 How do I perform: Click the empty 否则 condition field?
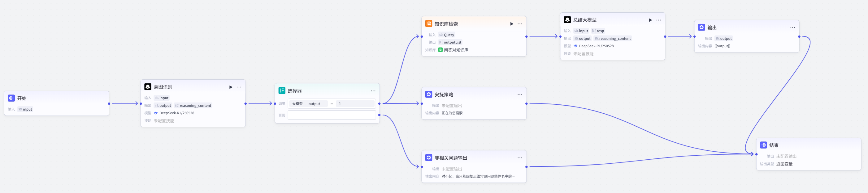332,115
